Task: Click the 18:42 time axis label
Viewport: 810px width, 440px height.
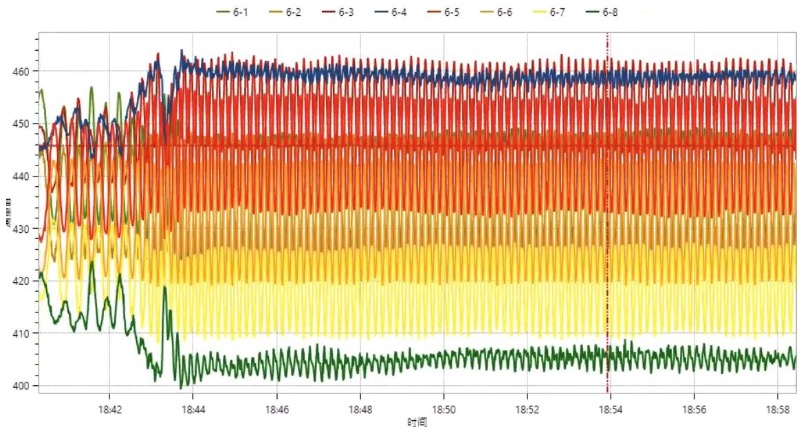Action: point(110,410)
